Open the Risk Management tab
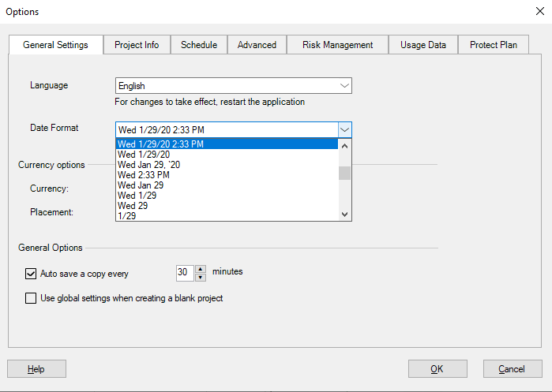This screenshot has height=392, width=552. pyautogui.click(x=337, y=45)
